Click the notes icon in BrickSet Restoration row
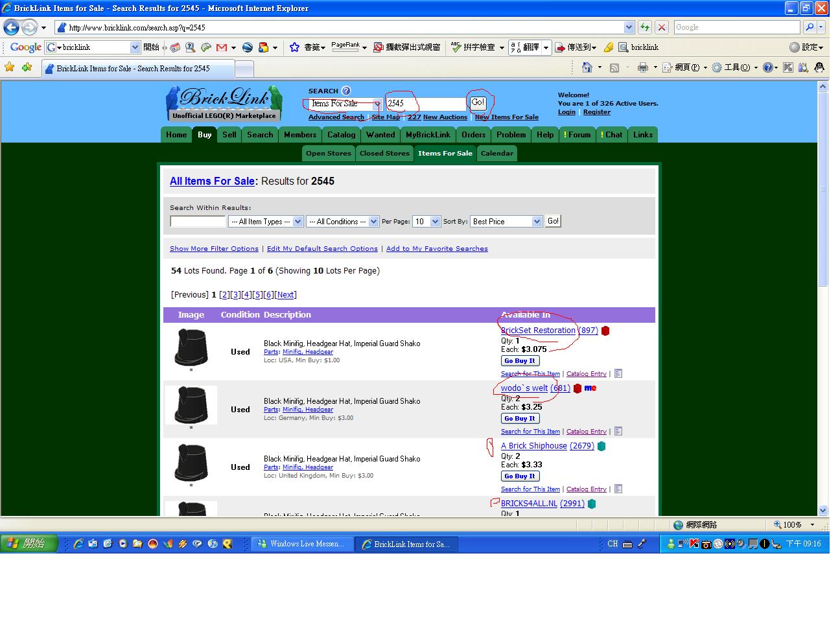This screenshot has height=630, width=840. click(618, 373)
